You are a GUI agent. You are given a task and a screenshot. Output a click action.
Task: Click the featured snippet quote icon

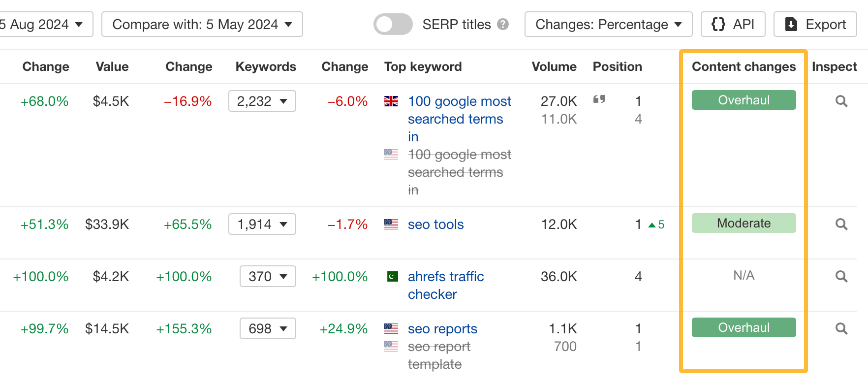point(599,99)
